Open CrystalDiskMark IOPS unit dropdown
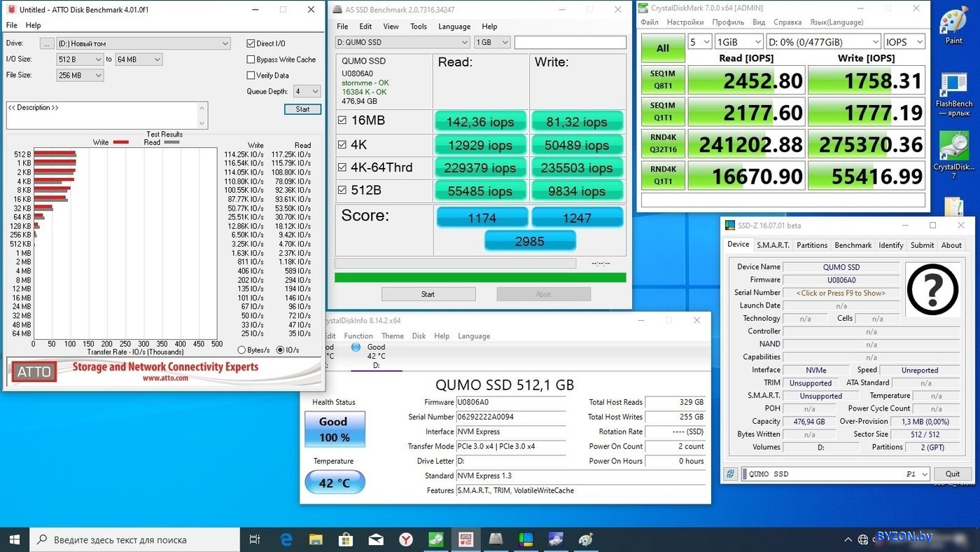Screen dimensions: 980x552 (x=904, y=42)
